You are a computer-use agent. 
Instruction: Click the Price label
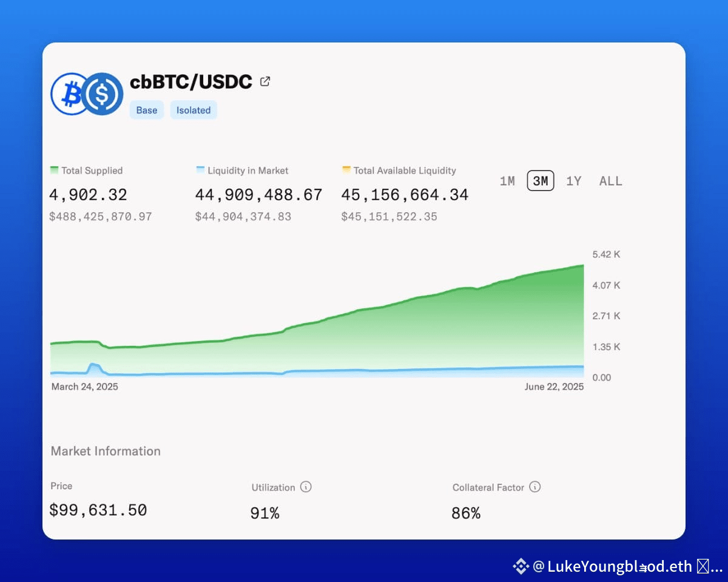click(61, 486)
